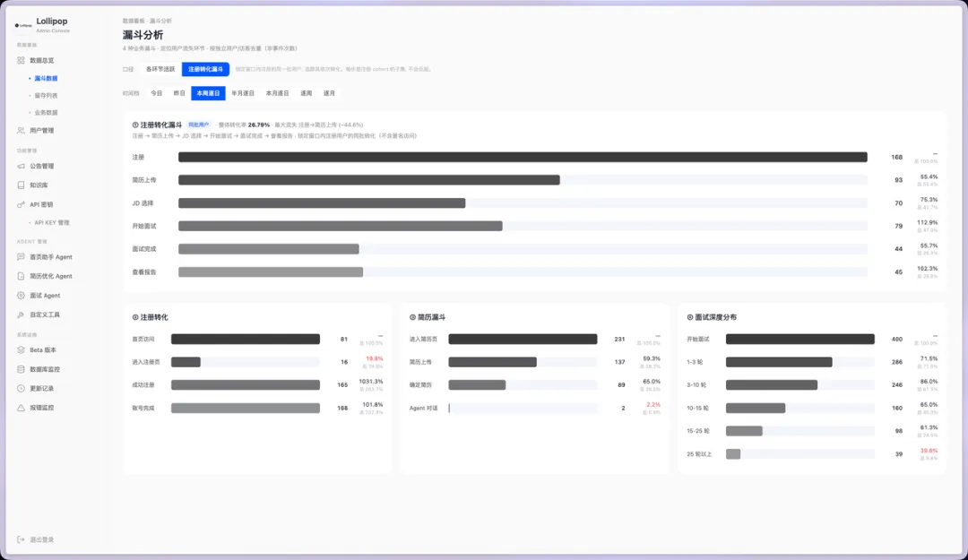Select the 逐周 time range

307,93
